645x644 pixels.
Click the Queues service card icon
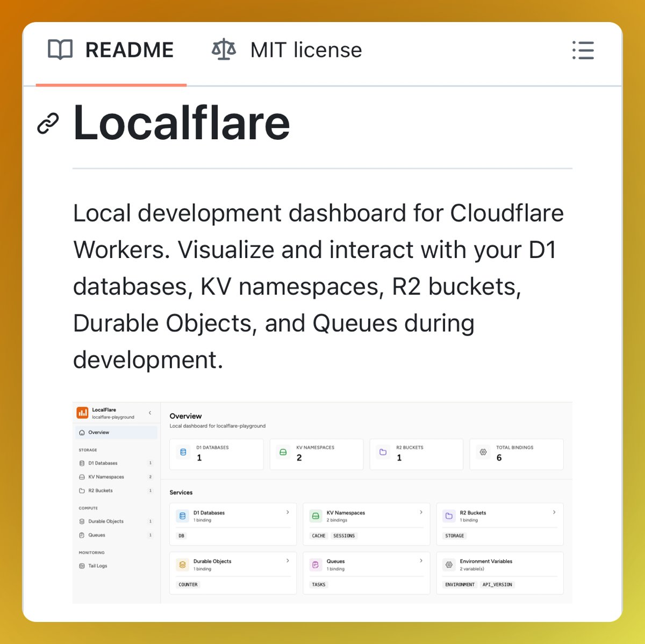coord(316,564)
